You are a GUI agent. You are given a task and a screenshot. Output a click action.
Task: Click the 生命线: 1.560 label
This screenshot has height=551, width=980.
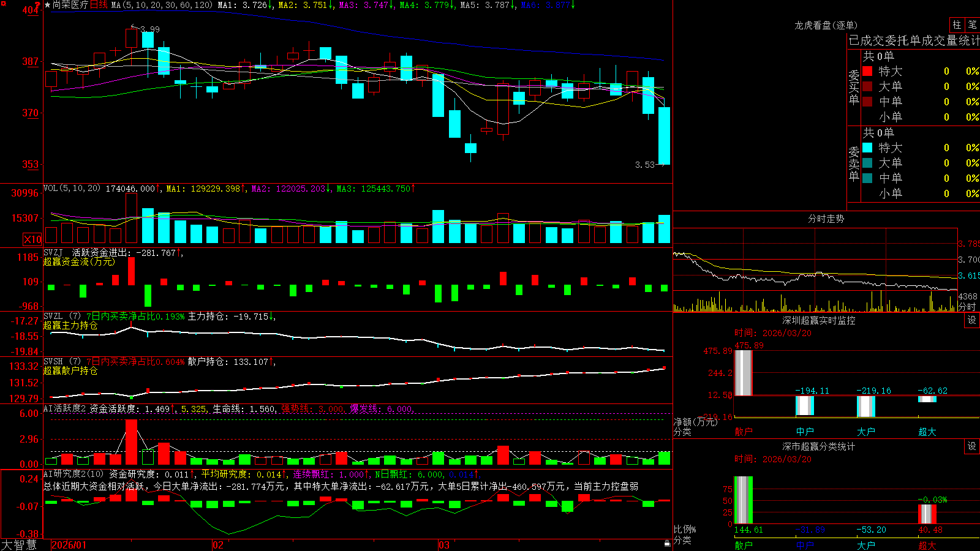(x=244, y=408)
